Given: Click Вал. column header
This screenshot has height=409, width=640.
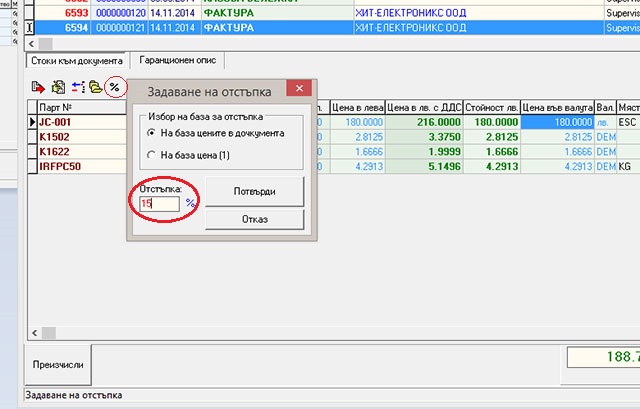Looking at the screenshot, I should coord(605,107).
